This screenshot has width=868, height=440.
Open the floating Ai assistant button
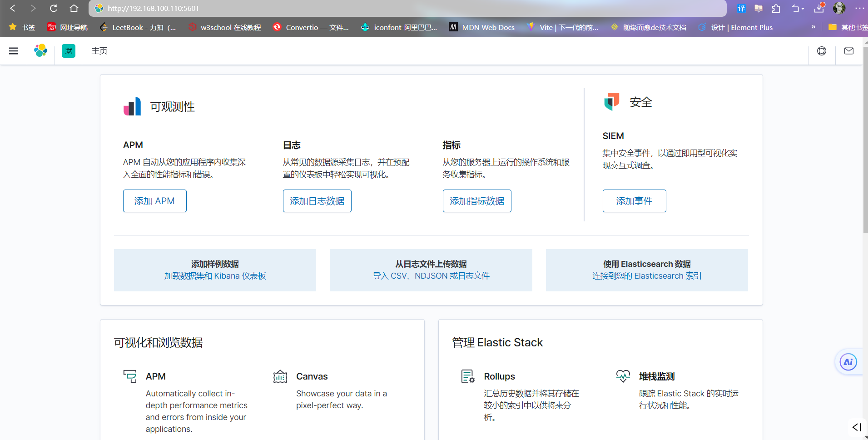tap(848, 362)
